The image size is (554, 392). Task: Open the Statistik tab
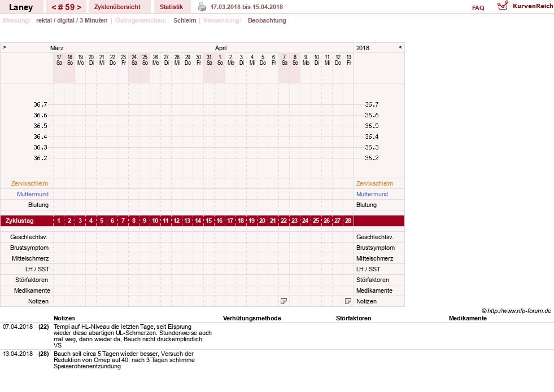pos(171,7)
